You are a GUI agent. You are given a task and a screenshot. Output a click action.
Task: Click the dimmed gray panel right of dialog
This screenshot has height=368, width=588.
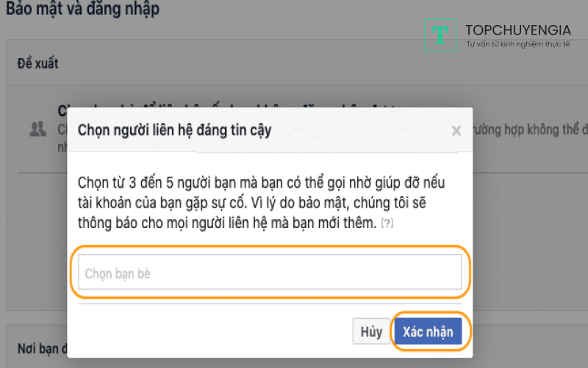tap(530, 241)
